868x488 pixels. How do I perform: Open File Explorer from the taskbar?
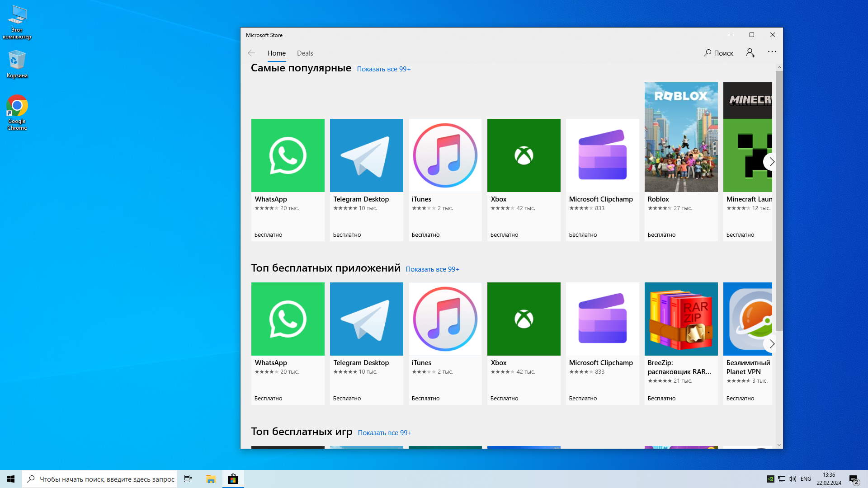pyautogui.click(x=211, y=479)
